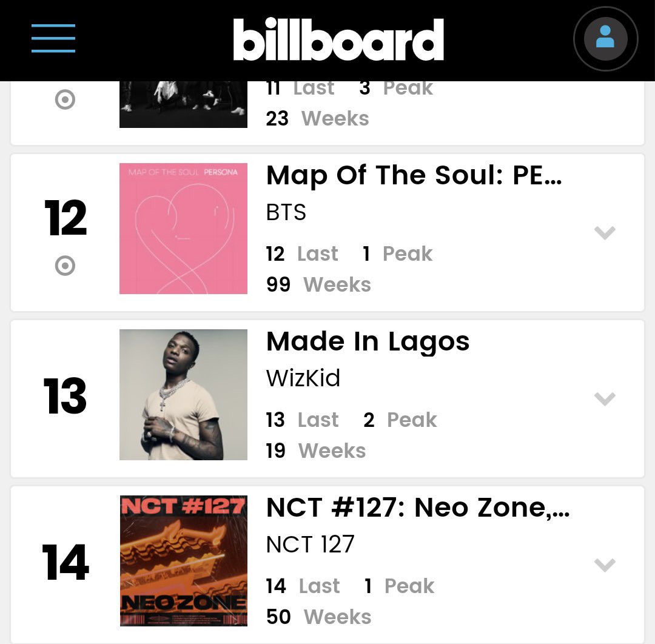The width and height of the screenshot is (655, 644).
Task: Select the Made In Lagos album title
Action: 368,342
